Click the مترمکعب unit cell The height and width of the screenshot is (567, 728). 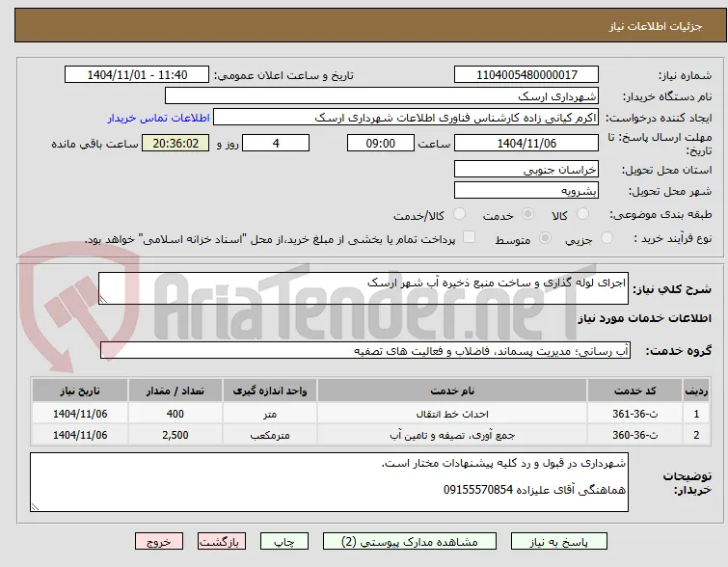[270, 435]
